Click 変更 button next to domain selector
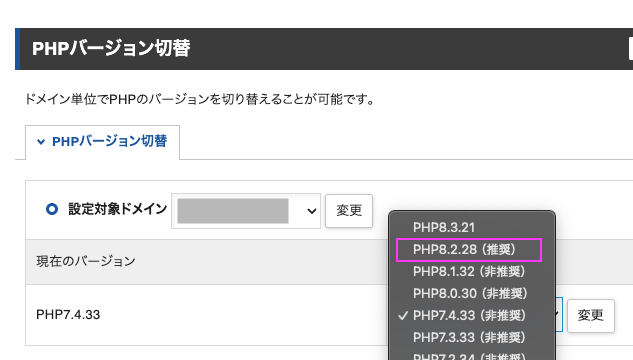Screen dimensions: 633x360 (349, 211)
